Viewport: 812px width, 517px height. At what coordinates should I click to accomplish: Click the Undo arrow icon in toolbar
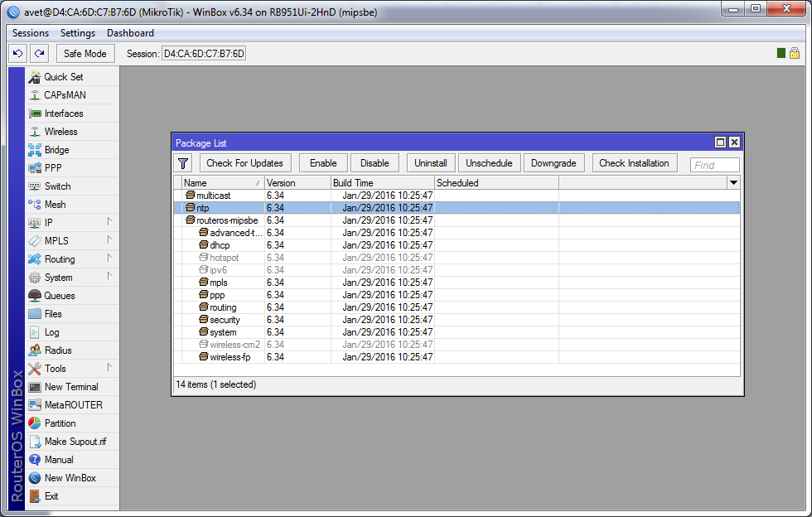(17, 53)
